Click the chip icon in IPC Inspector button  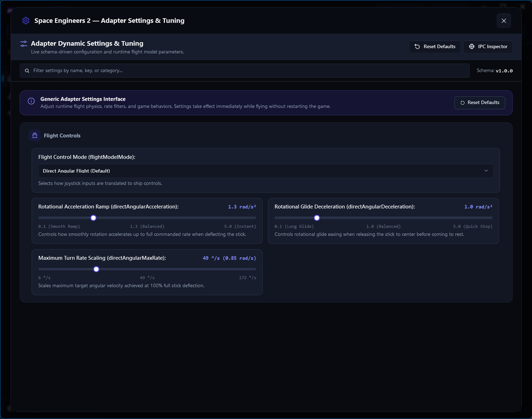click(472, 47)
